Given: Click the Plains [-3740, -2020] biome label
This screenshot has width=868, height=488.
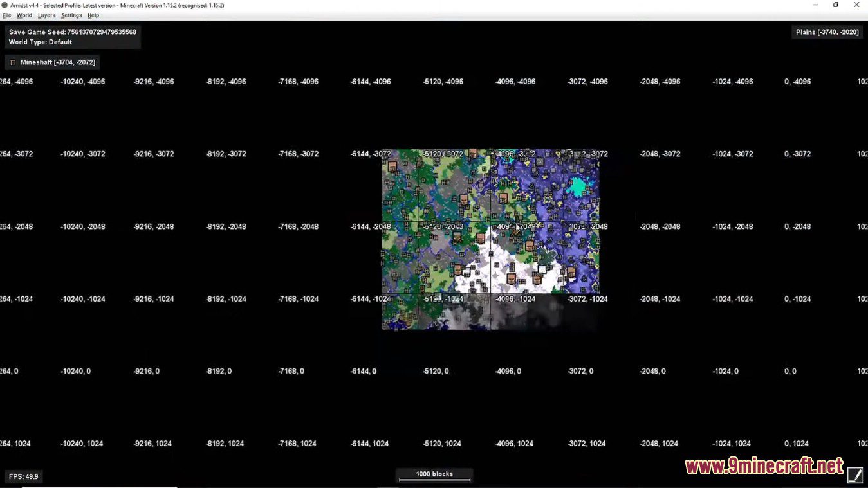Looking at the screenshot, I should pos(827,32).
